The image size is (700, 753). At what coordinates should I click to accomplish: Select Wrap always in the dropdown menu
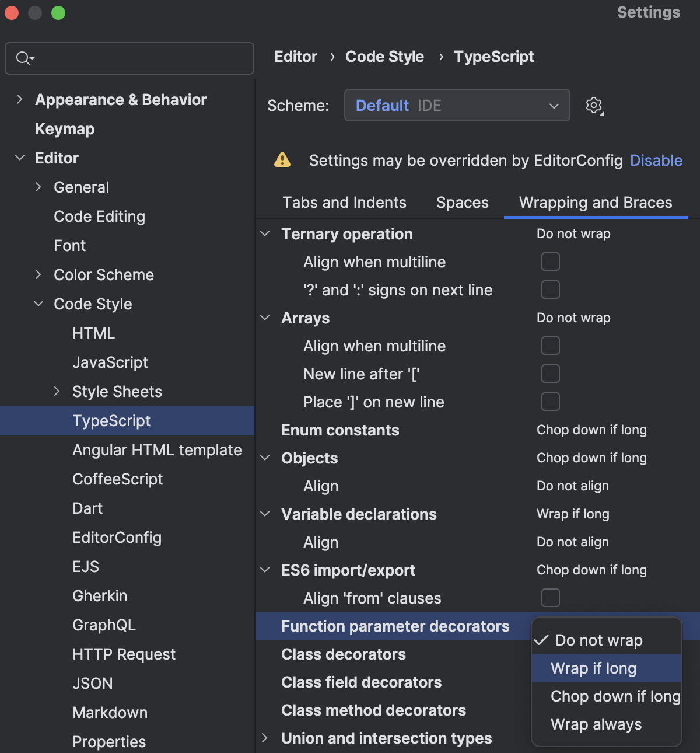[596, 724]
